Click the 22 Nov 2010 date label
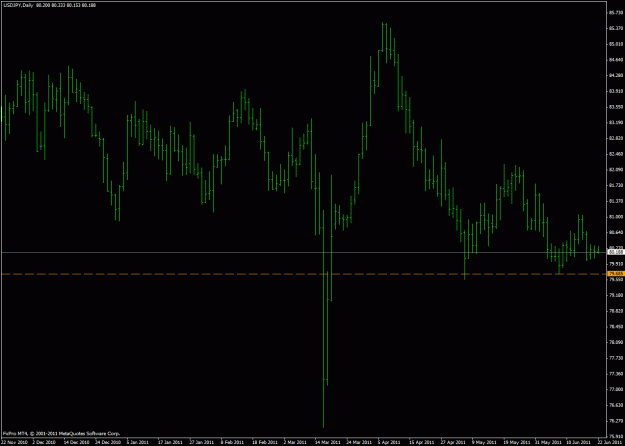 14,442
